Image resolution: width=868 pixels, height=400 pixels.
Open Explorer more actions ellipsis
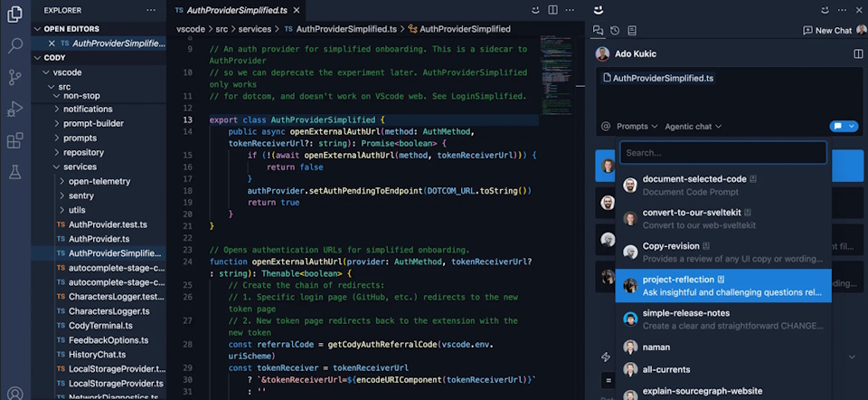tap(151, 10)
